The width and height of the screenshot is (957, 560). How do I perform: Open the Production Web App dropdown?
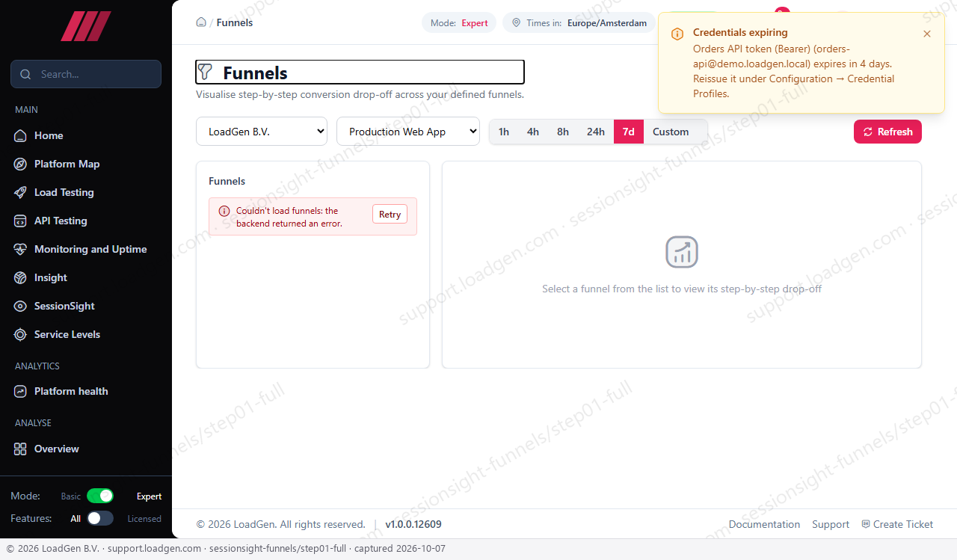(x=408, y=131)
